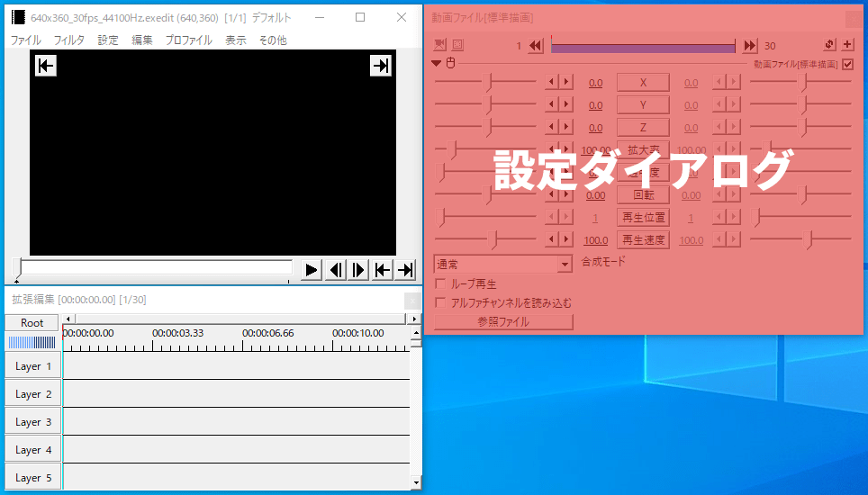Viewport: 868px width, 495px height.
Task: Click the fast-forward double-arrow in settings dialog
Action: (x=750, y=45)
